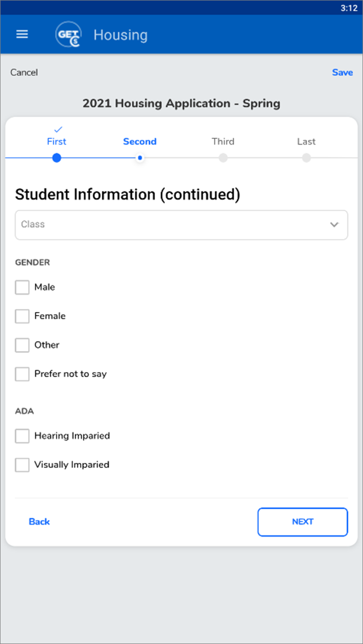Tick the Prefer not to say checkbox
This screenshot has height=644, width=363.
click(22, 374)
